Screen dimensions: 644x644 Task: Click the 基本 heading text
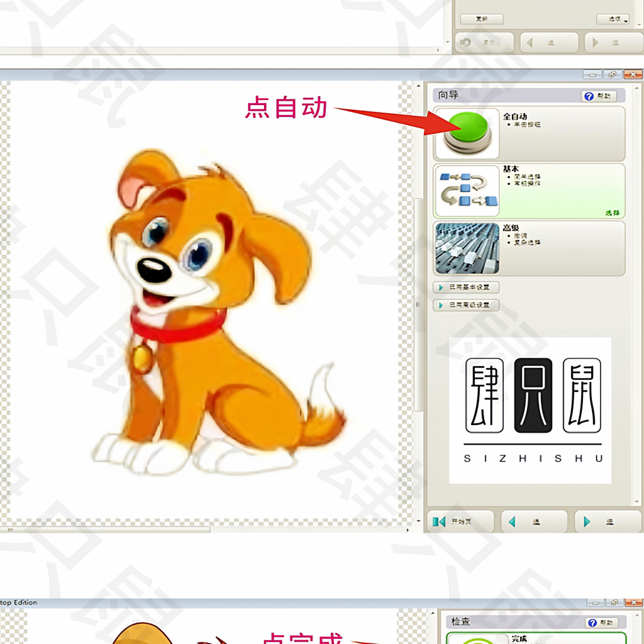click(511, 169)
